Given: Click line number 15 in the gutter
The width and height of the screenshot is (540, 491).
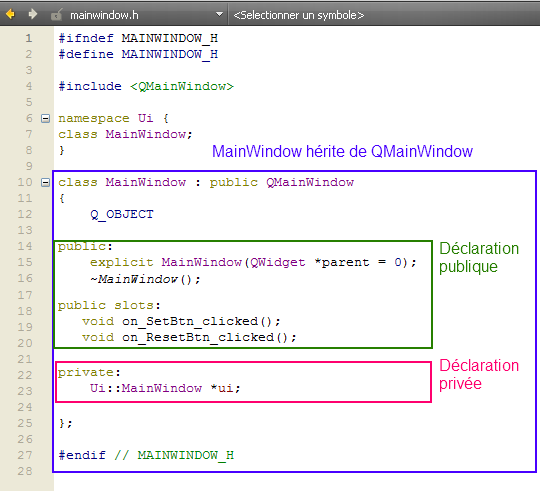Looking at the screenshot, I should 25,262.
